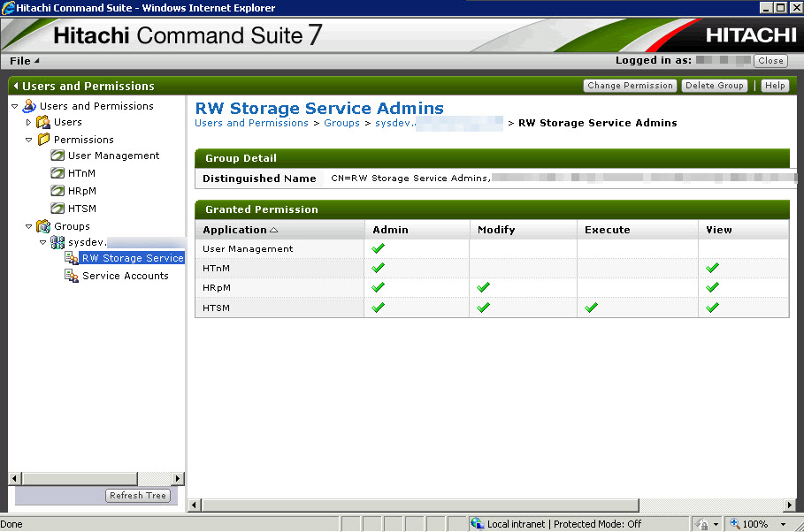Click HTSM Execute checkmark
Image resolution: width=804 pixels, height=532 pixels.
tap(591, 308)
